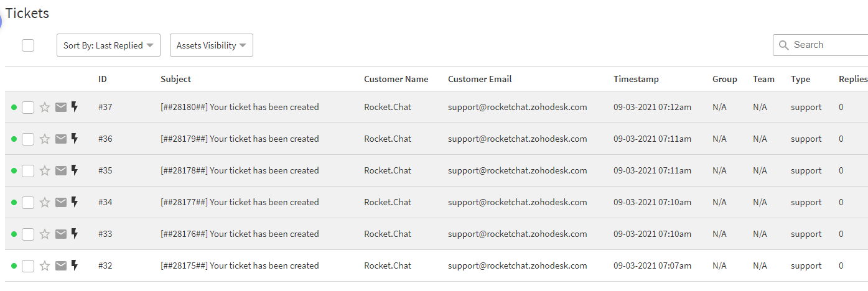The height and width of the screenshot is (291, 868).
Task: Star ticket #37
Action: (x=45, y=108)
